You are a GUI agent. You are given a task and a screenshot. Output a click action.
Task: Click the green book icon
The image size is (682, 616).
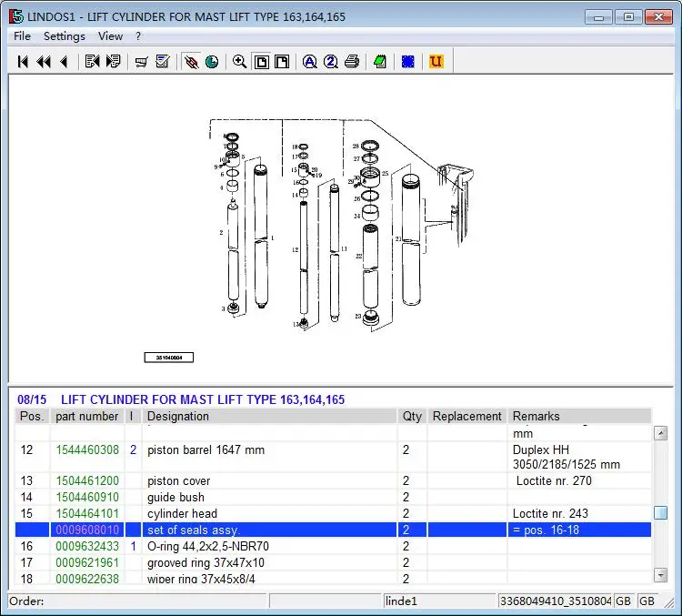click(380, 62)
